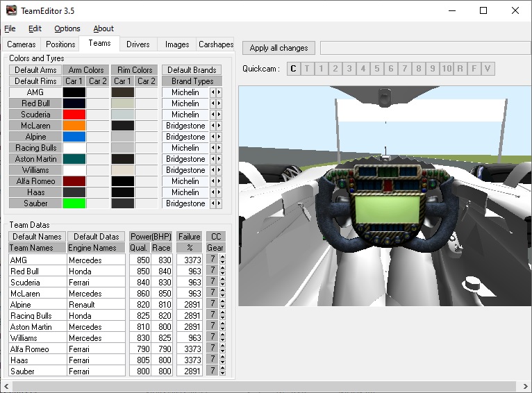Select Quickcam C view
Image resolution: width=532 pixels, height=393 pixels.
pyautogui.click(x=294, y=69)
